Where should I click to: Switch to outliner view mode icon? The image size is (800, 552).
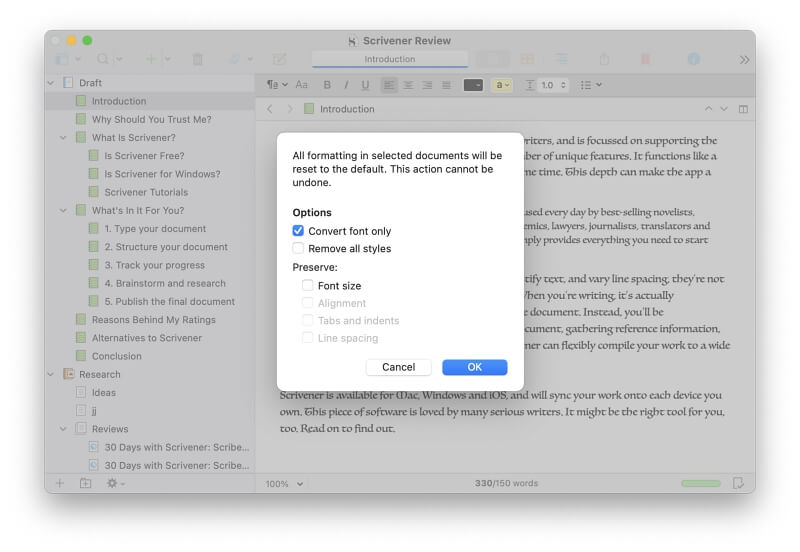click(561, 59)
